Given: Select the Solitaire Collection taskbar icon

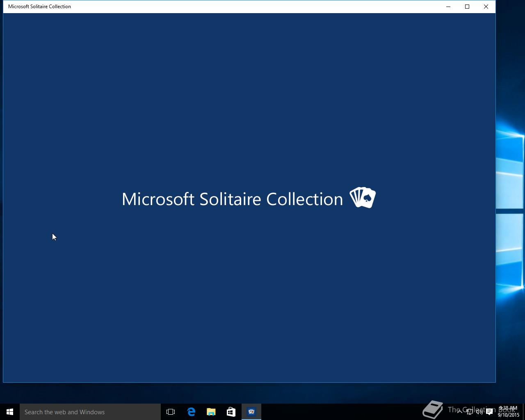Looking at the screenshot, I should pyautogui.click(x=251, y=412).
